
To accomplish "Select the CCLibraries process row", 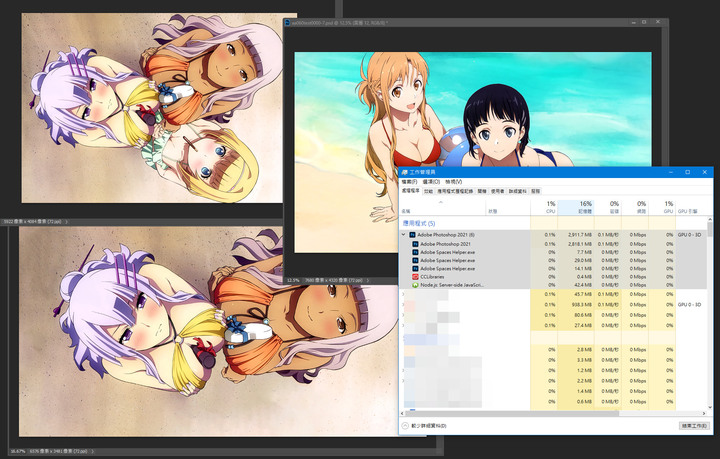I will 553,277.
